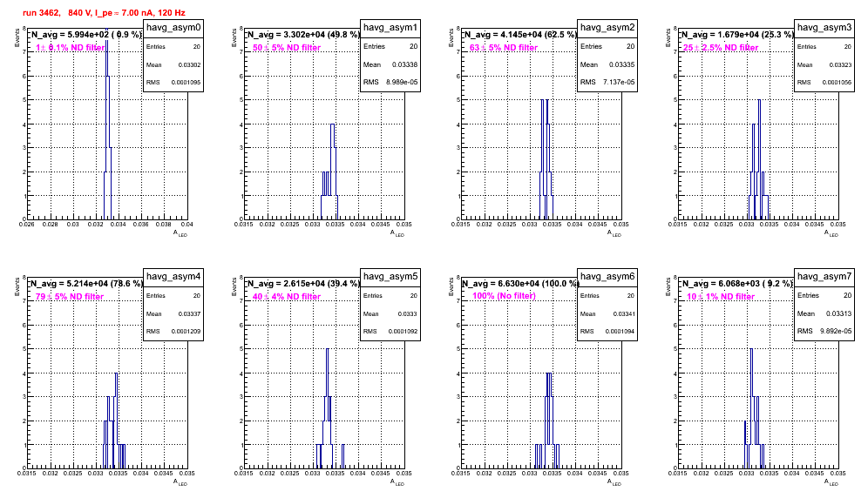
Task: Pick the magenta 25± 2.5% ND filter text
Action: (x=721, y=48)
